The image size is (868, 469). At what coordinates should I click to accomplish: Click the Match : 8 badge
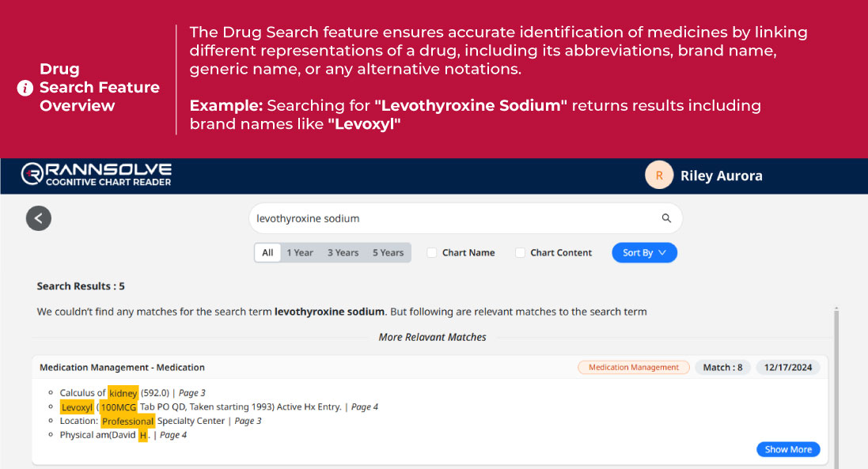click(722, 367)
